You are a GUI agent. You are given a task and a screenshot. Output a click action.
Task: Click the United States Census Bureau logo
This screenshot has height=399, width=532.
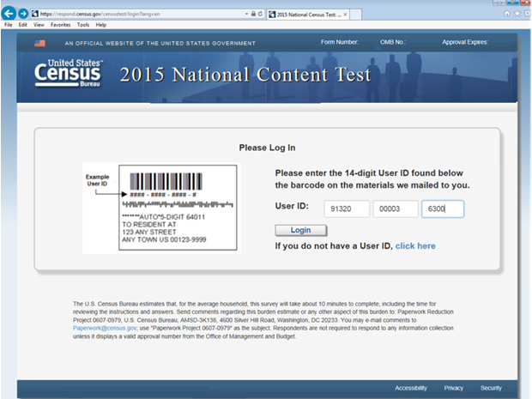point(69,73)
